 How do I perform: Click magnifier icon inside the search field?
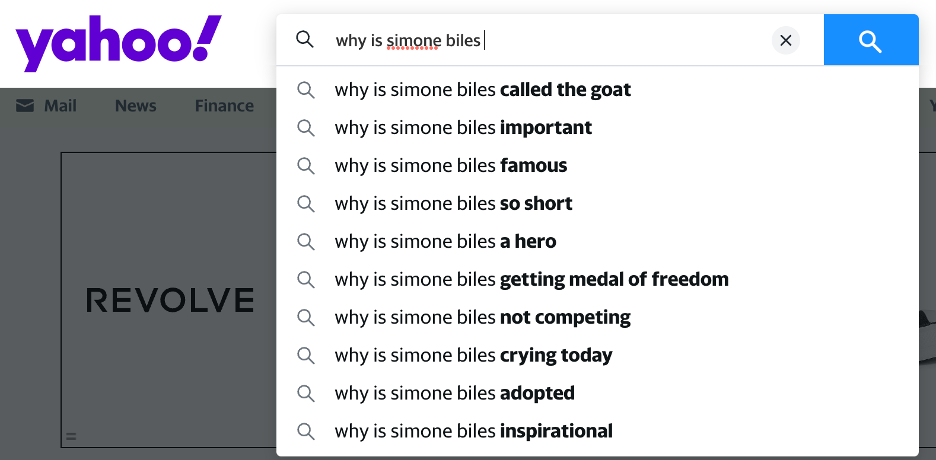(x=305, y=40)
